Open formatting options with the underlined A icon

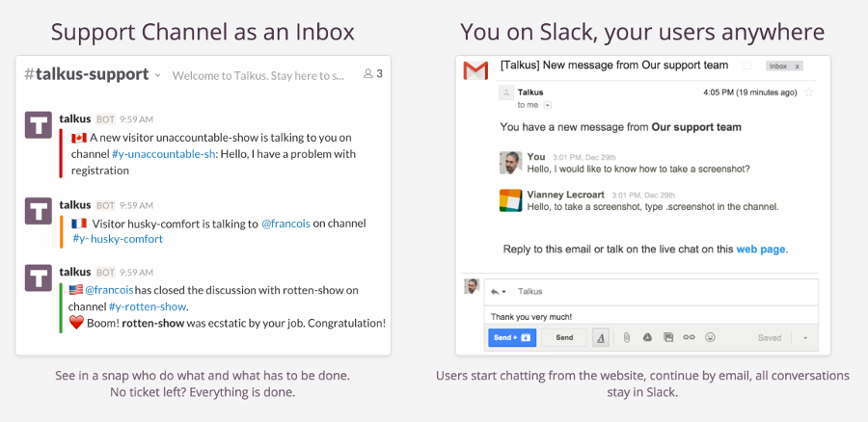click(601, 337)
